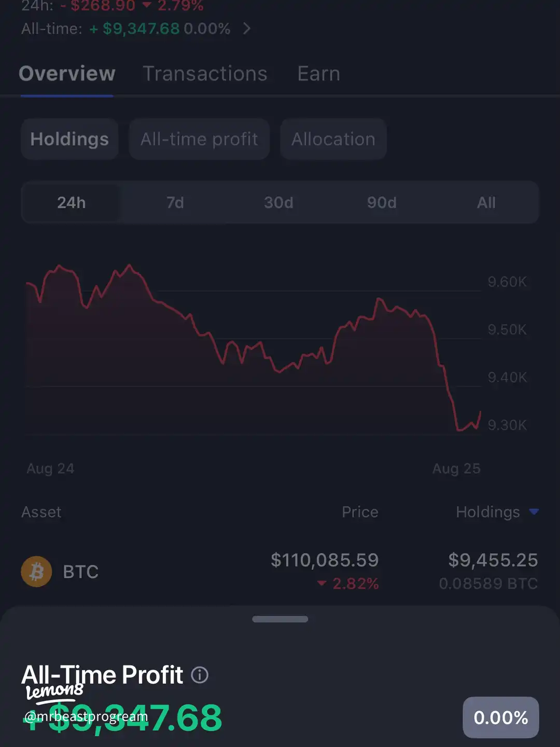Switch chart to All-time profit
The image size is (560, 747).
click(199, 139)
